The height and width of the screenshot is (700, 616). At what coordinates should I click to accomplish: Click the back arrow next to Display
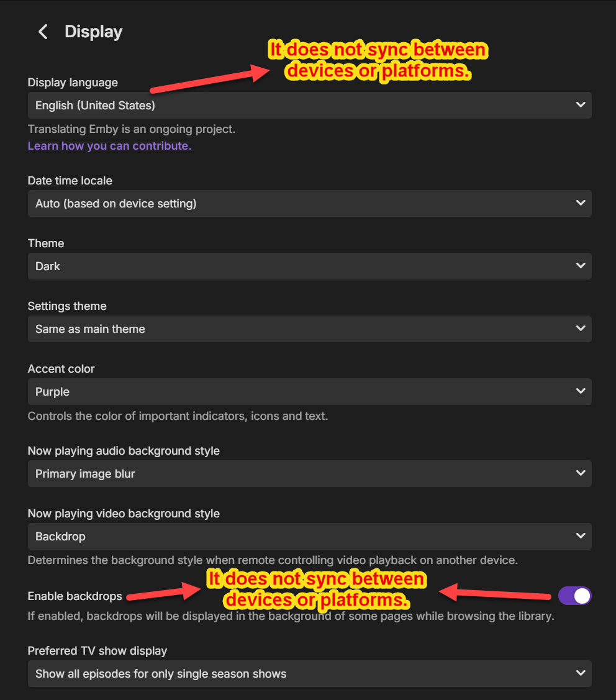(x=43, y=32)
